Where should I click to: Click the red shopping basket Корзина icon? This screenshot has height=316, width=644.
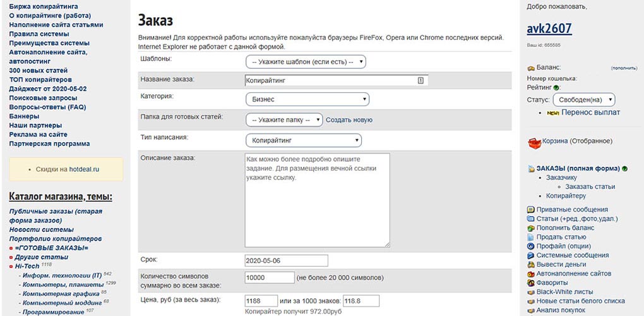[x=534, y=143]
